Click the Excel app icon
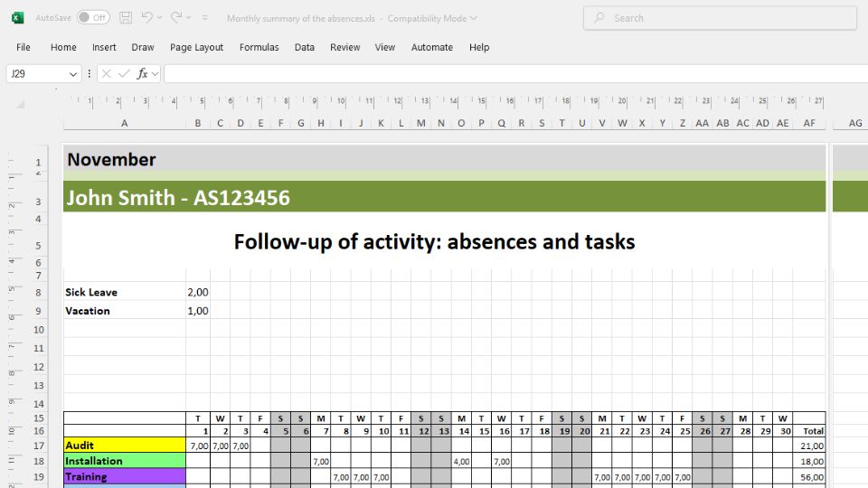Viewport: 868px width, 488px height. pos(17,18)
